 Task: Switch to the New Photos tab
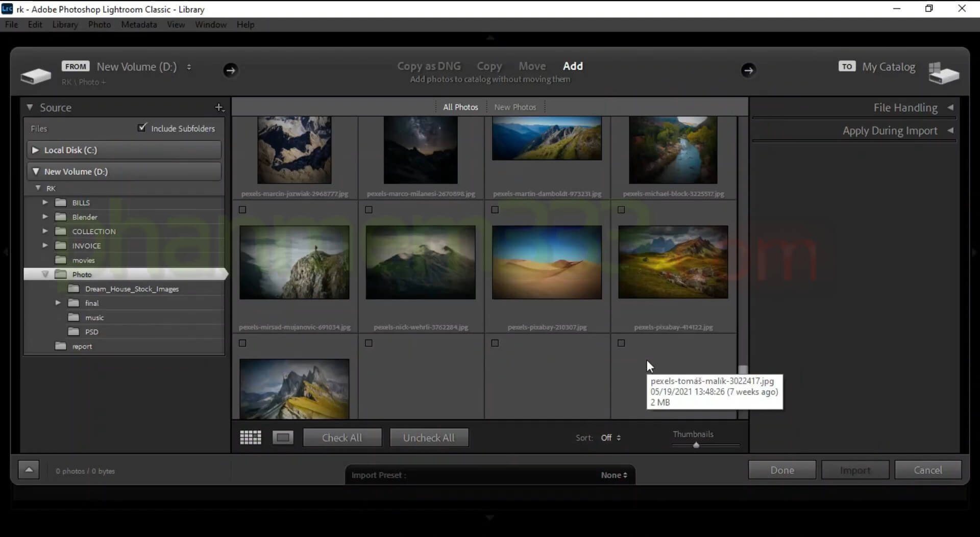pyautogui.click(x=515, y=107)
